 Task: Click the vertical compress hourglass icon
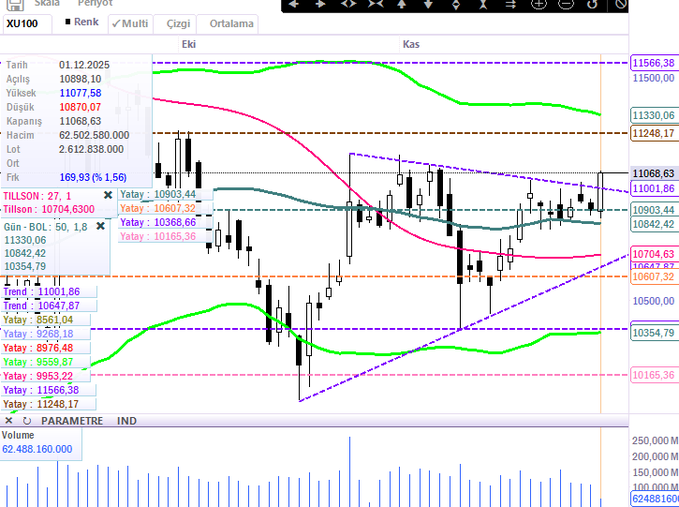[x=483, y=4]
